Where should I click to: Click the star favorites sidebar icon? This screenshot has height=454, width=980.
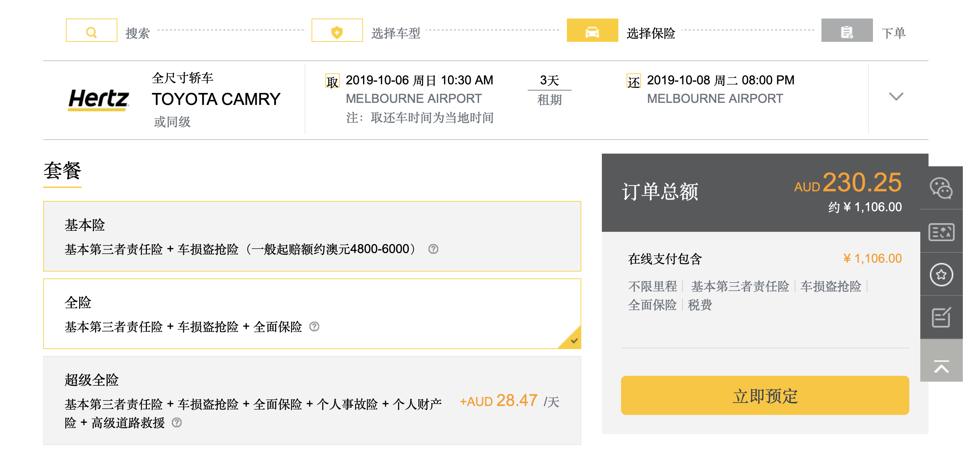pyautogui.click(x=941, y=274)
